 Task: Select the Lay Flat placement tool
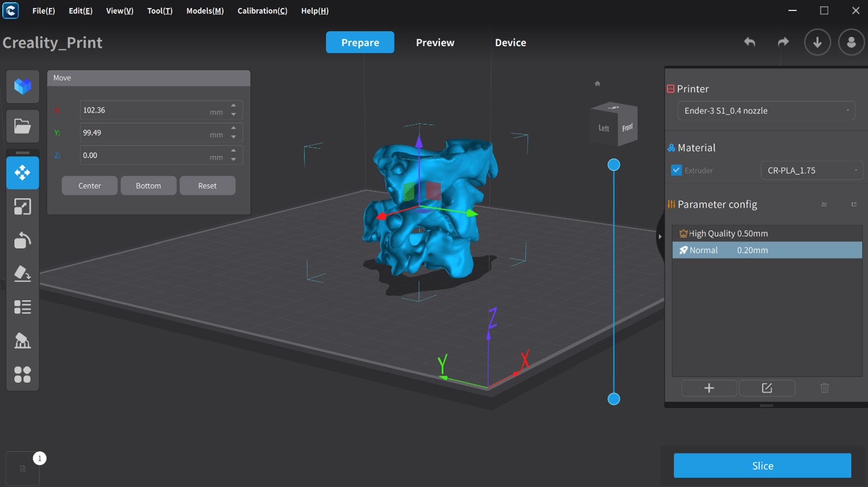(22, 273)
